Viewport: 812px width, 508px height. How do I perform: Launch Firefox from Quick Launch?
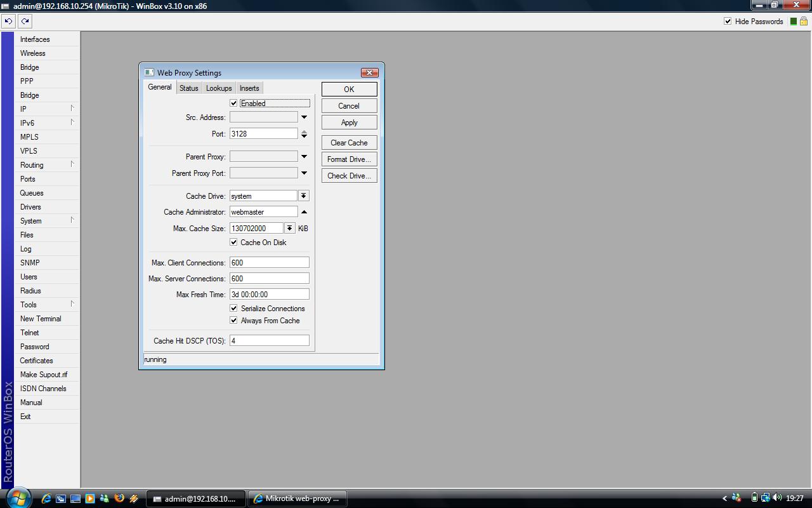pyautogui.click(x=119, y=498)
